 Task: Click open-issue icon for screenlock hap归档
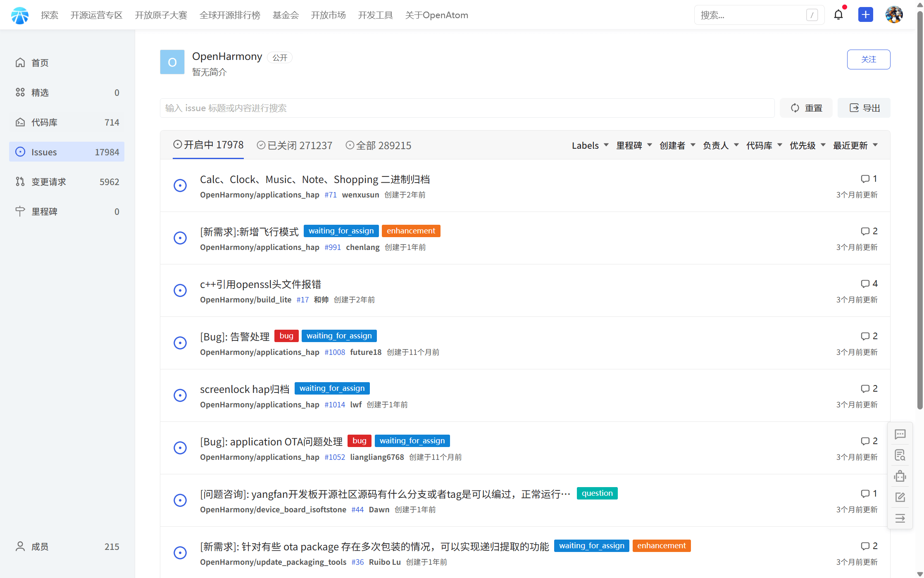click(x=180, y=395)
